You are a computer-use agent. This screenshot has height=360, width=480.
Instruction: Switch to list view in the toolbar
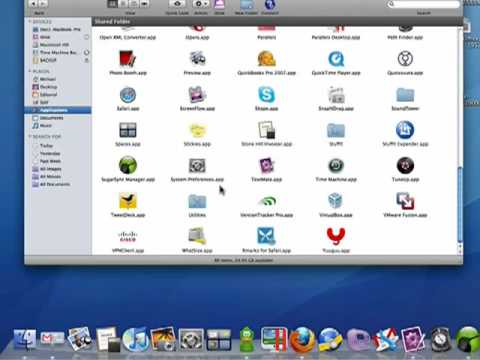(x=123, y=4)
